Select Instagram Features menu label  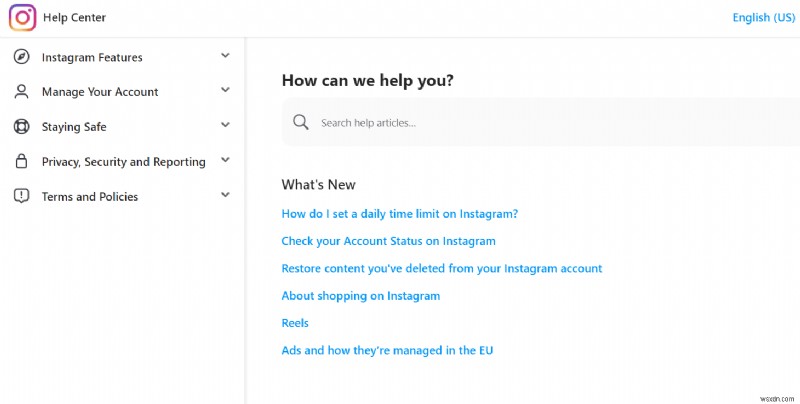[92, 57]
